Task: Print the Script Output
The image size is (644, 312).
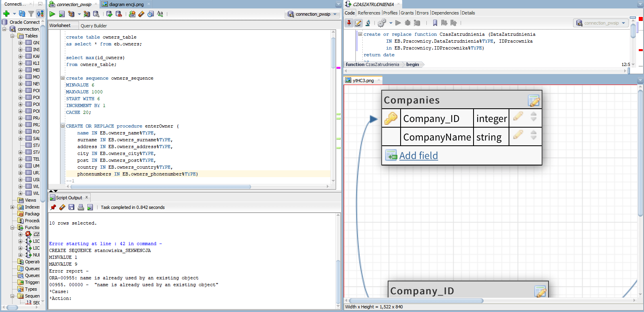Action: coord(81,207)
